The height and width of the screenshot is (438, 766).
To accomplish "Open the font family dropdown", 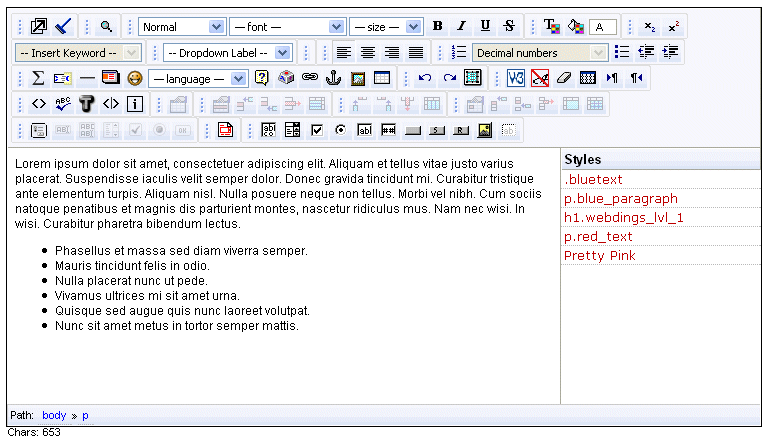I will [288, 27].
